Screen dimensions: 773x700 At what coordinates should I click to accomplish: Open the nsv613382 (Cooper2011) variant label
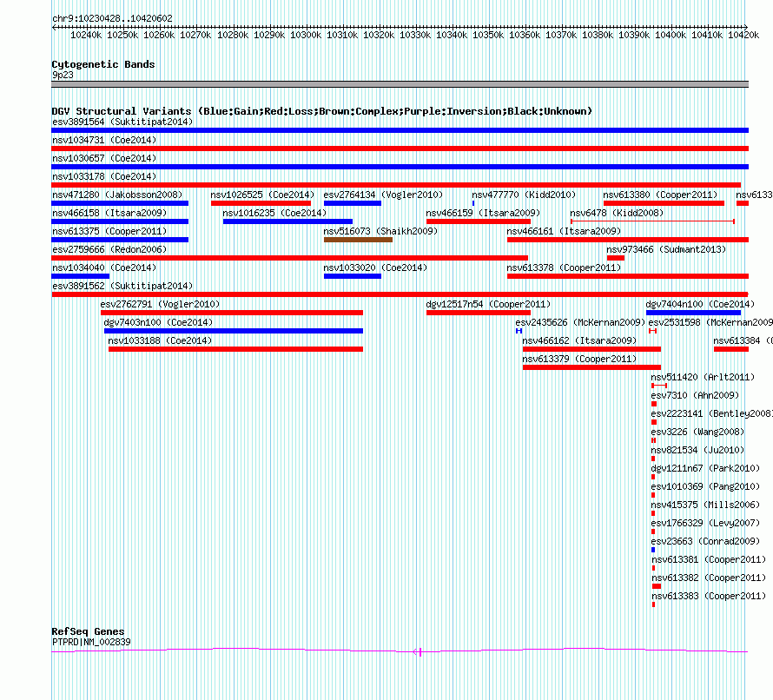pos(709,578)
